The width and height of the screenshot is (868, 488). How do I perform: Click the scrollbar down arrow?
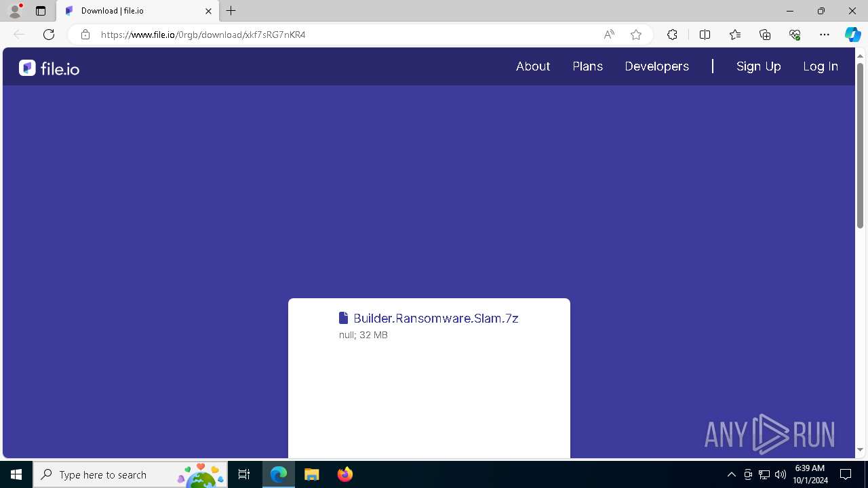[x=860, y=450]
